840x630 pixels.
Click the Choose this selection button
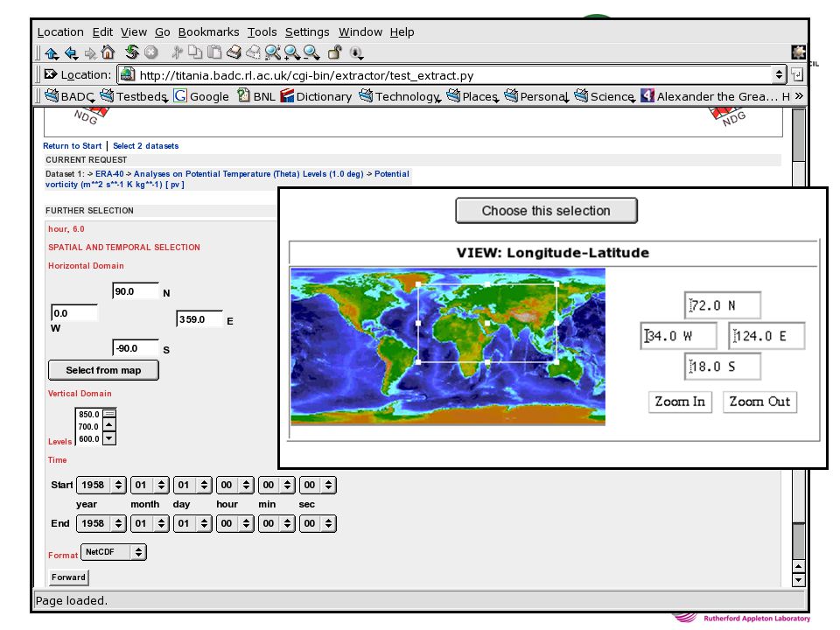[546, 211]
